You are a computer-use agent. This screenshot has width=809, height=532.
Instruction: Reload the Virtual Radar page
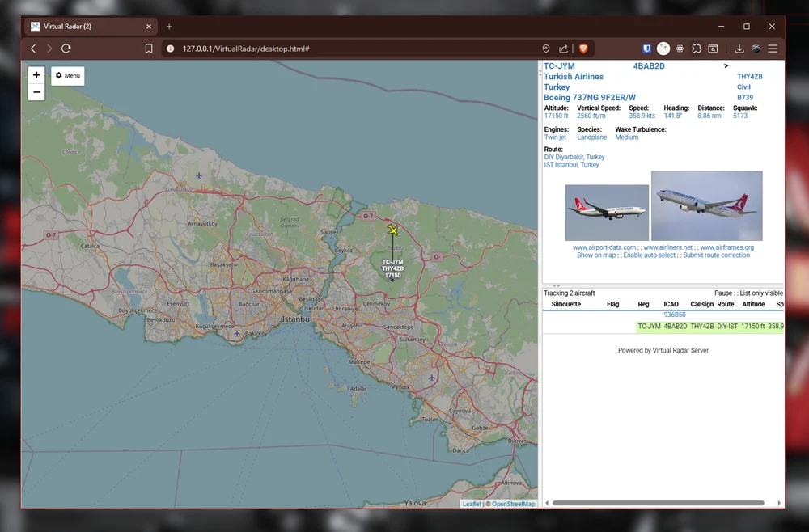coord(66,49)
